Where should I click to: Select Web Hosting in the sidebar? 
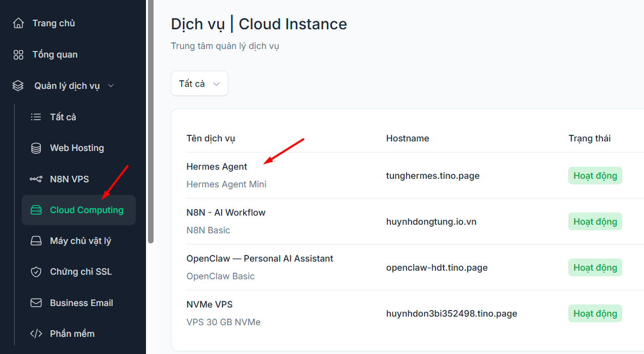(77, 148)
